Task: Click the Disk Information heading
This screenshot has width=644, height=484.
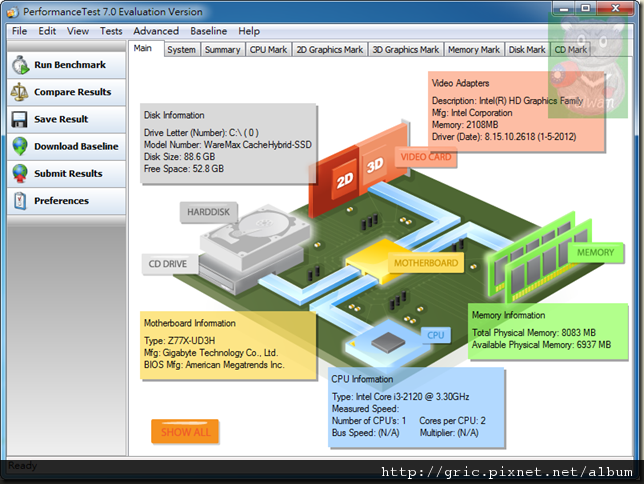Action: [174, 115]
